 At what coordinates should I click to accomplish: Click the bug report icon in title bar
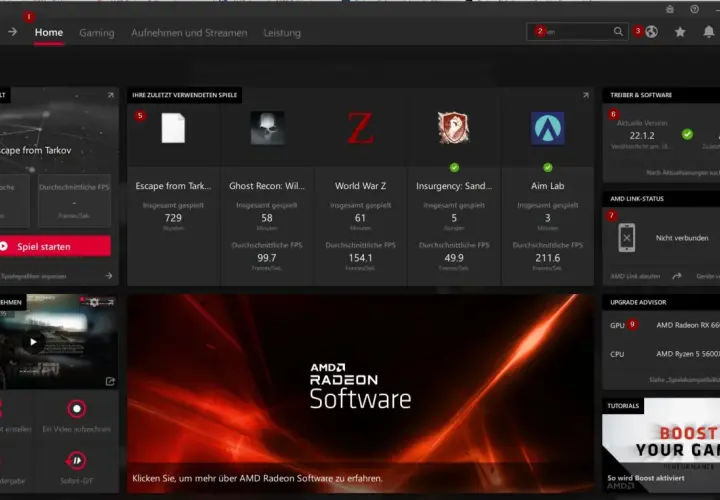670,9
